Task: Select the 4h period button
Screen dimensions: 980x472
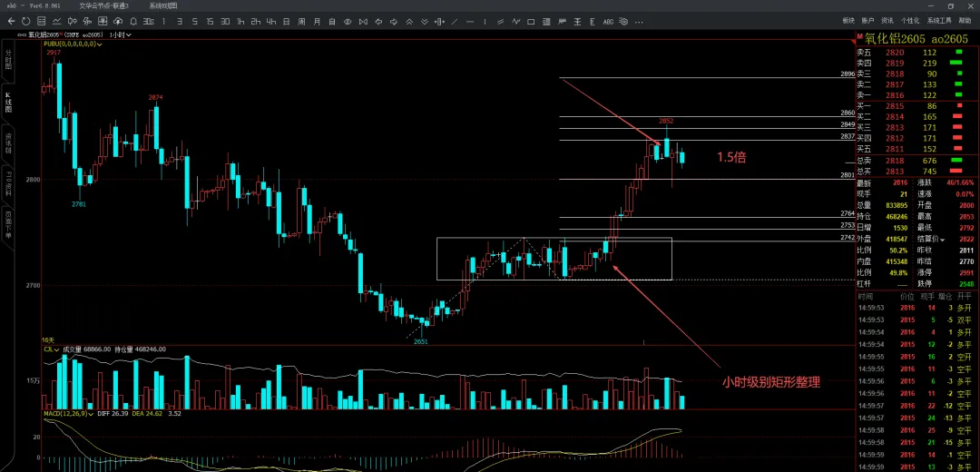Action: coord(270,21)
